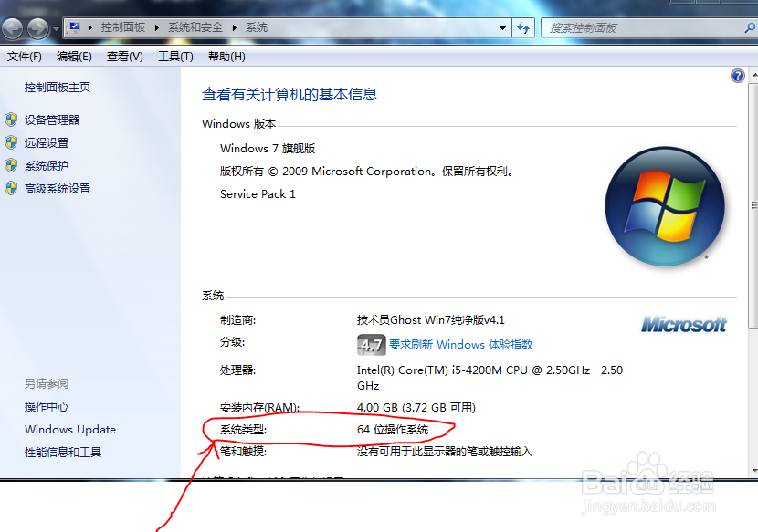Click the blue help question mark icon
Screen dimensions: 758x532
(738, 76)
